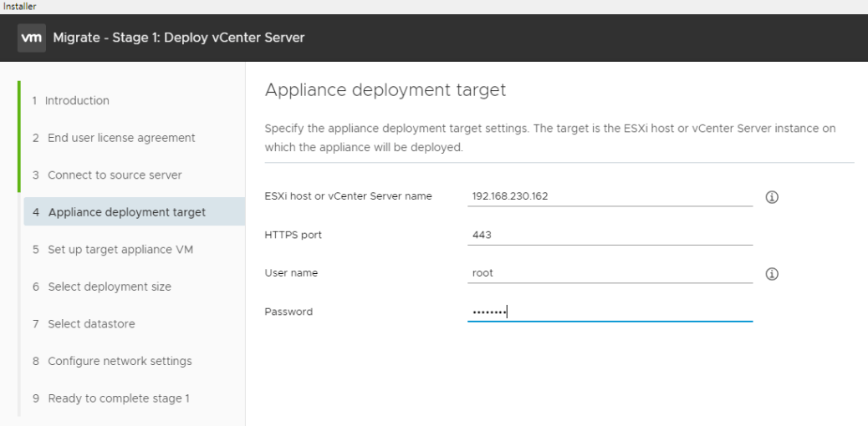Click info icon beside ESXi host field
The image size is (868, 426).
click(772, 197)
